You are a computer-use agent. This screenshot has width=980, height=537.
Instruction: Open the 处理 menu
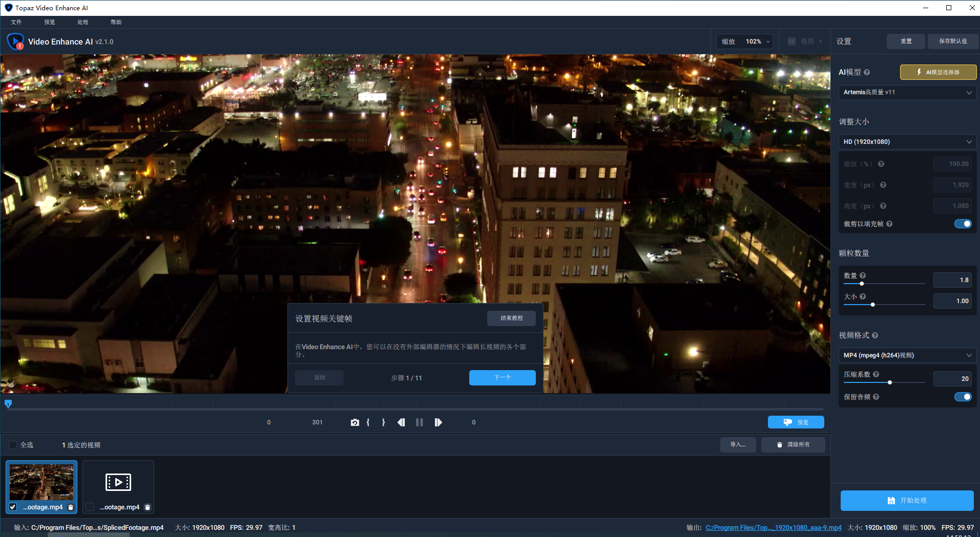83,22
